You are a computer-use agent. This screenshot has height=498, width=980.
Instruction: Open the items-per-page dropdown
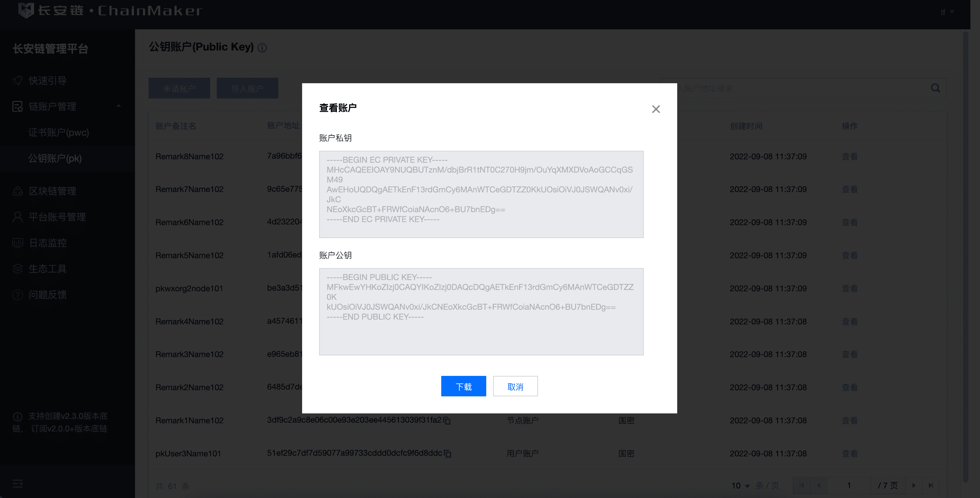pos(740,485)
